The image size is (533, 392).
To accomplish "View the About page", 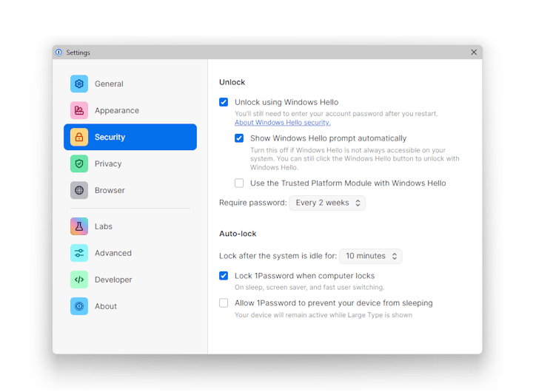I will (130, 306).
